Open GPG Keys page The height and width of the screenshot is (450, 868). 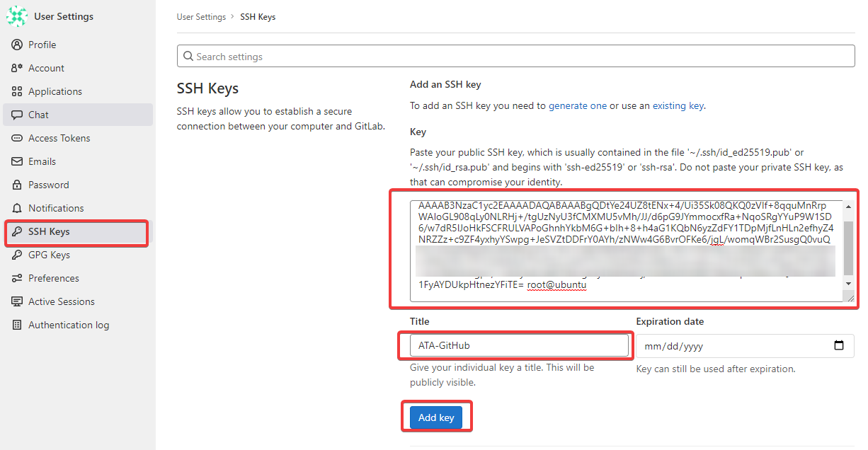[x=78, y=255]
